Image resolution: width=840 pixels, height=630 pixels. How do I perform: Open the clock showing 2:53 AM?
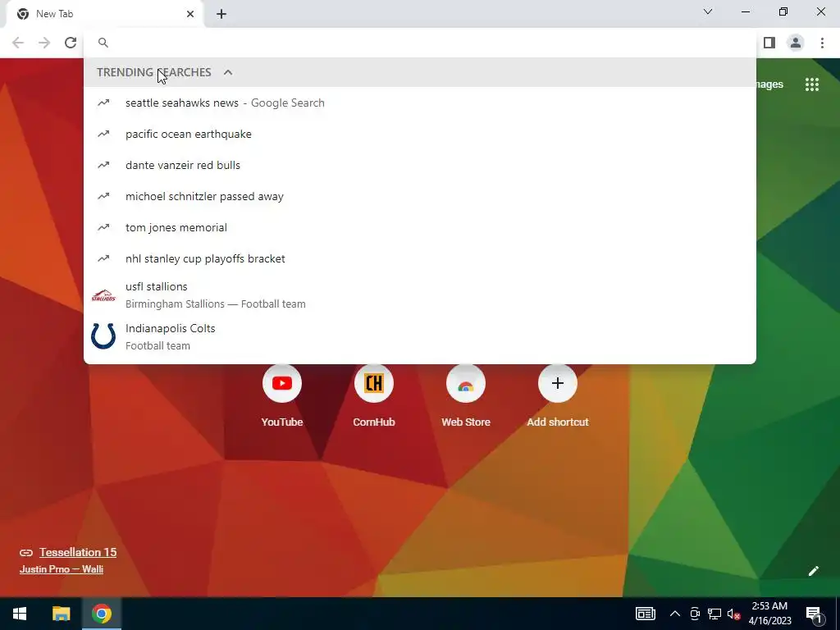point(769,614)
